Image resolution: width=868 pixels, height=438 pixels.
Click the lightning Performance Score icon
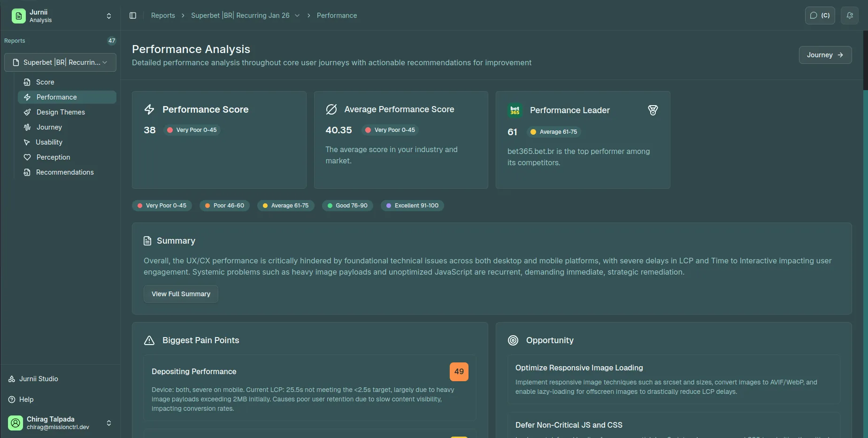pyautogui.click(x=149, y=109)
